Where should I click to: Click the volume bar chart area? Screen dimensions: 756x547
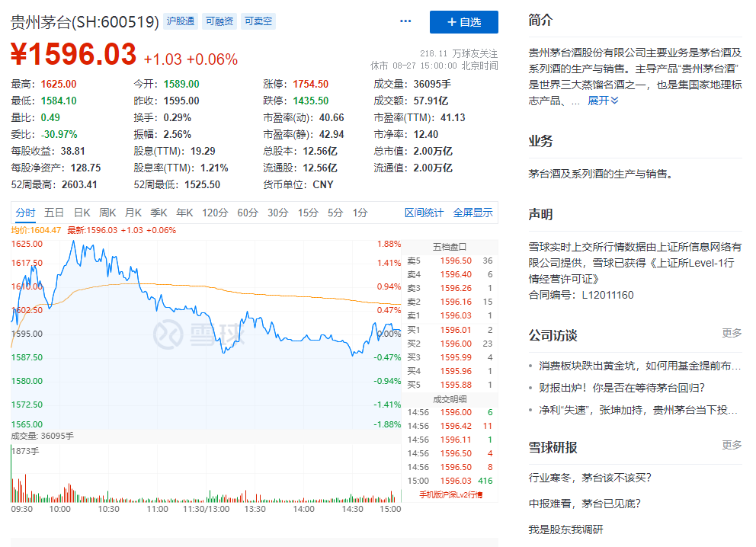(206, 473)
